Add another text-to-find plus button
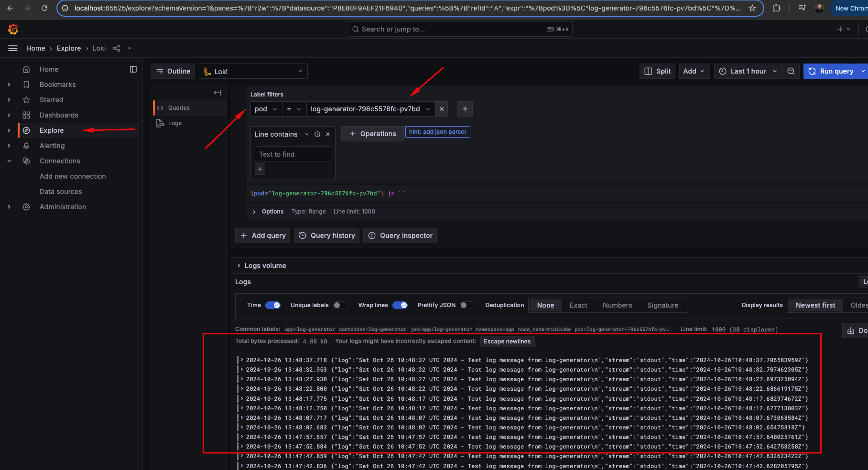Image resolution: width=868 pixels, height=470 pixels. [x=260, y=169]
